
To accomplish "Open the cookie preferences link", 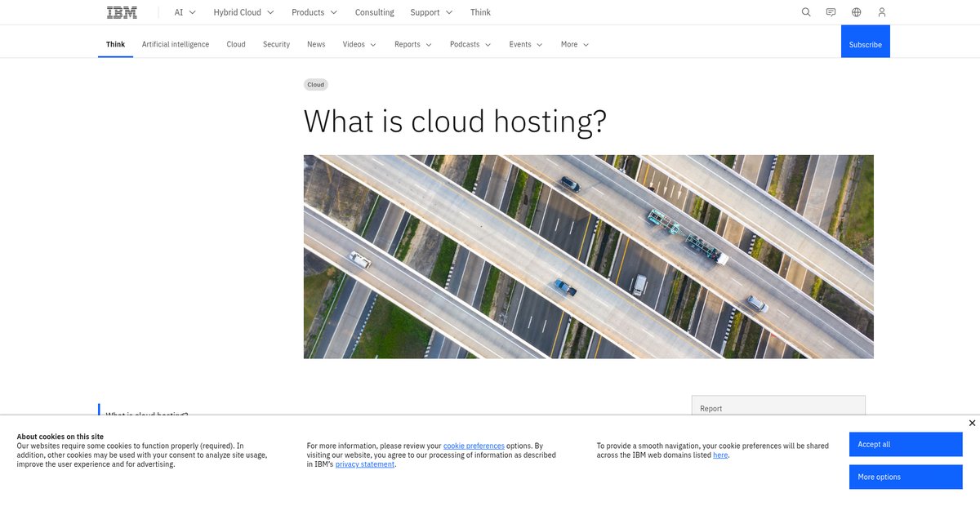I will [x=474, y=446].
